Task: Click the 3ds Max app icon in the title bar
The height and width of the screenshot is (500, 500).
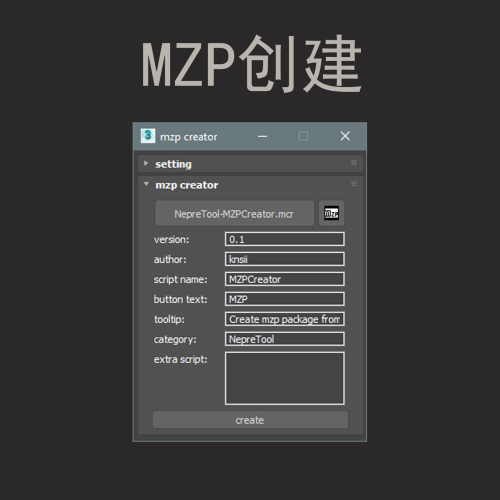Action: 148,136
